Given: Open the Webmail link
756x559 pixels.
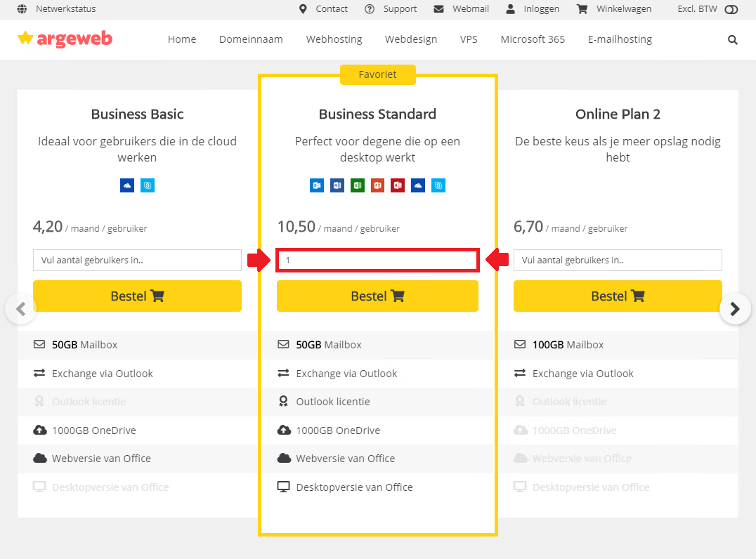Looking at the screenshot, I should pos(471,8).
